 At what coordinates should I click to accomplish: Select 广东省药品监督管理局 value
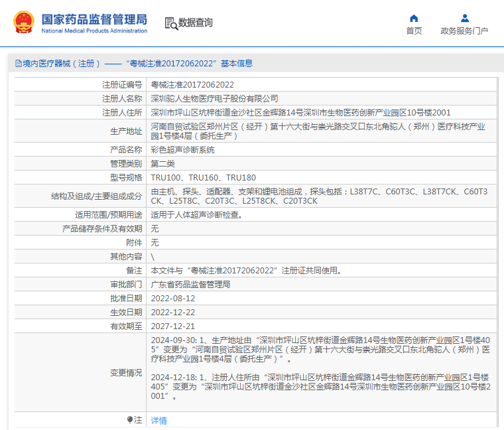[190, 284]
